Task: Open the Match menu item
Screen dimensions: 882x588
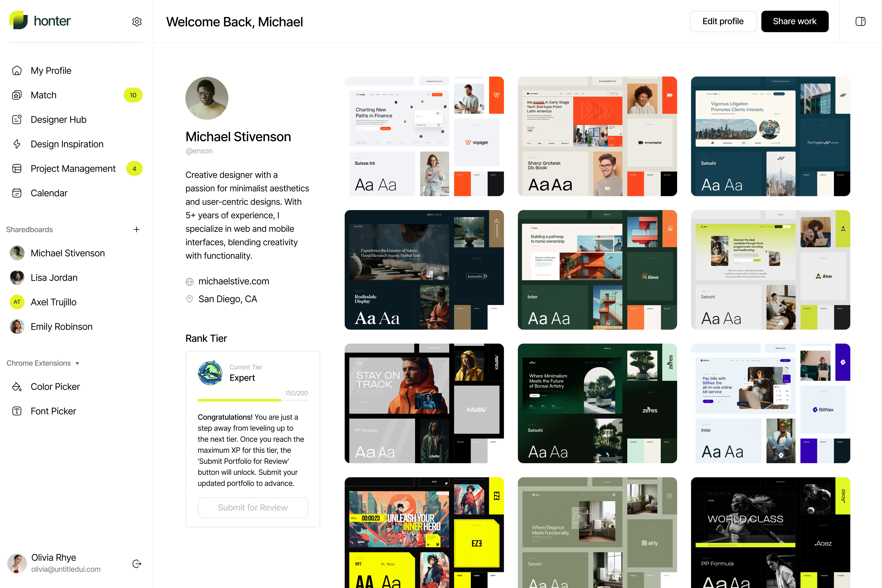Action: pos(43,95)
